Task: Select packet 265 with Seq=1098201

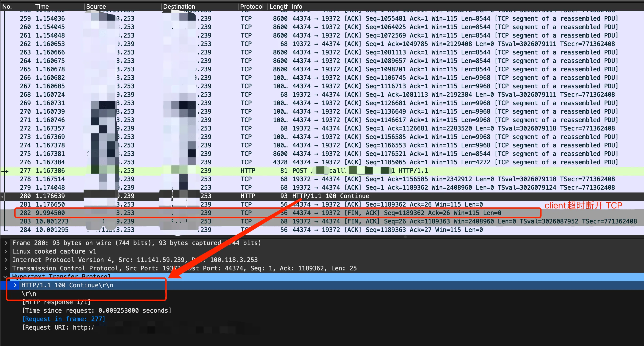Action: coord(322,69)
